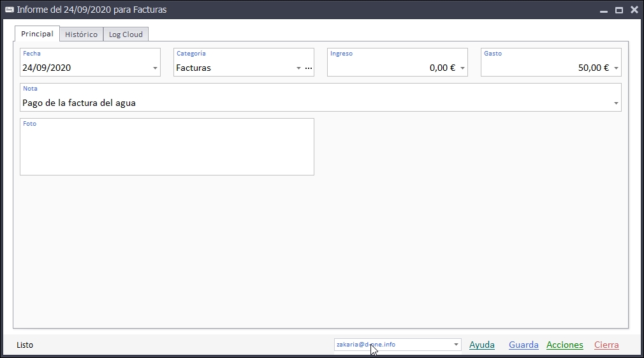Image resolution: width=644 pixels, height=358 pixels.
Task: Minimize the Informe window
Action: [603, 10]
